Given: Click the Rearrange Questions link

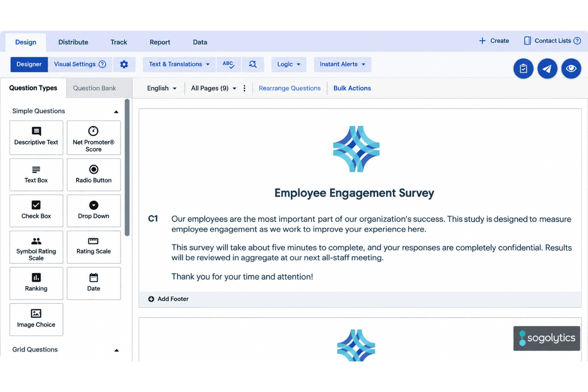Looking at the screenshot, I should (x=290, y=88).
